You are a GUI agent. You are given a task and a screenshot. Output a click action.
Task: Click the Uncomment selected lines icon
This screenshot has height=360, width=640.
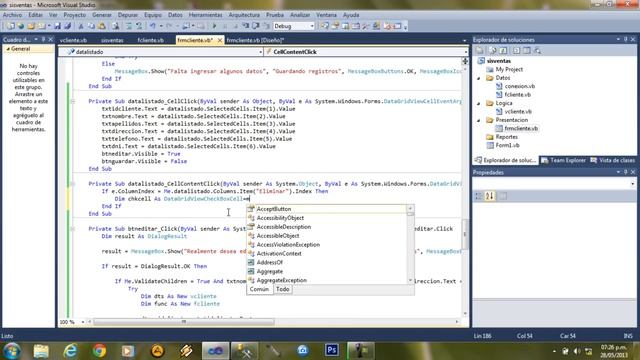pos(139,26)
